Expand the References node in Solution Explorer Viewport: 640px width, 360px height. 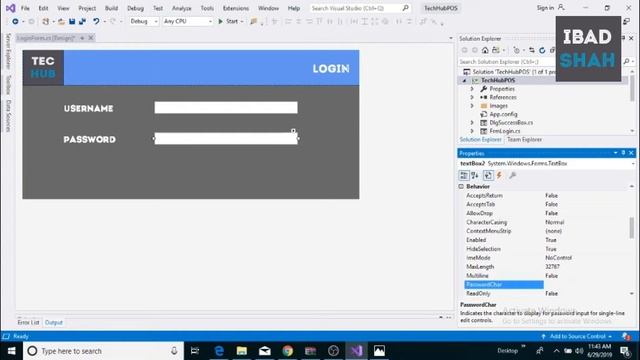pos(472,97)
